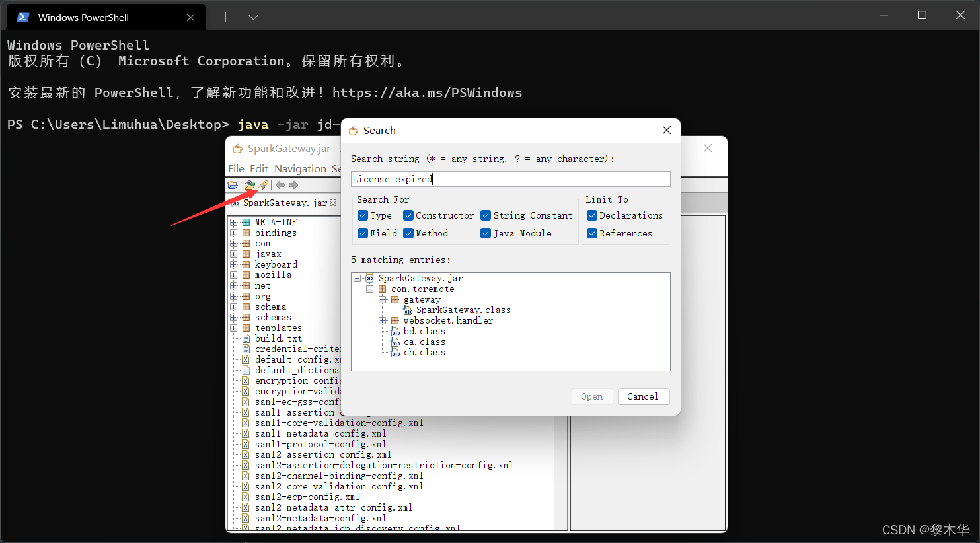Click the Cancel button in Search dialog
Screen dimensions: 980x543
tap(643, 396)
